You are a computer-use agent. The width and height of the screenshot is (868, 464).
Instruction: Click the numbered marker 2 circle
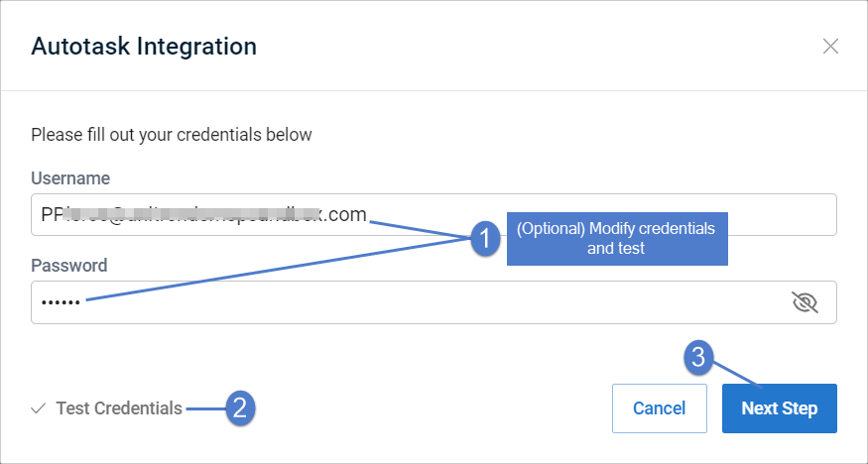click(240, 408)
